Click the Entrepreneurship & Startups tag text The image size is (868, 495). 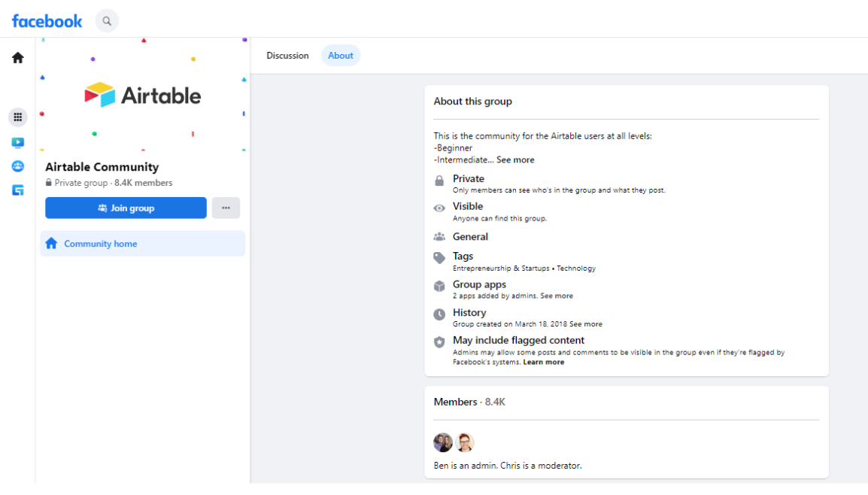[501, 269]
